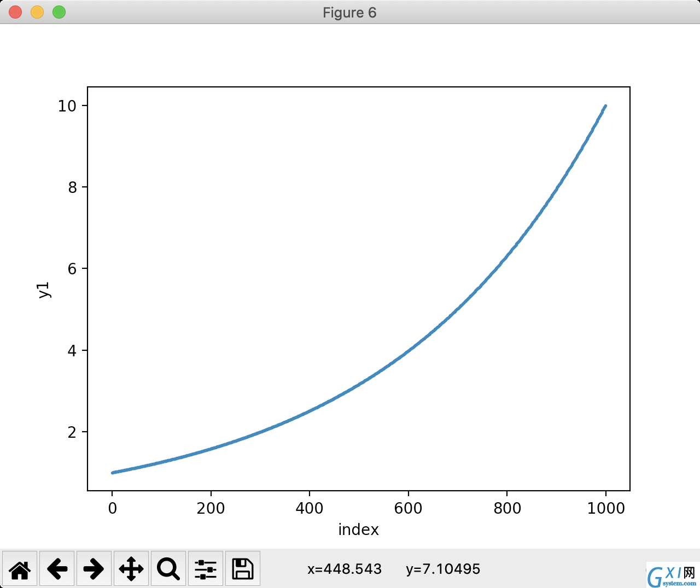Click x-axis tick label '1000'
Screen dimensions: 700x588
pos(606,508)
